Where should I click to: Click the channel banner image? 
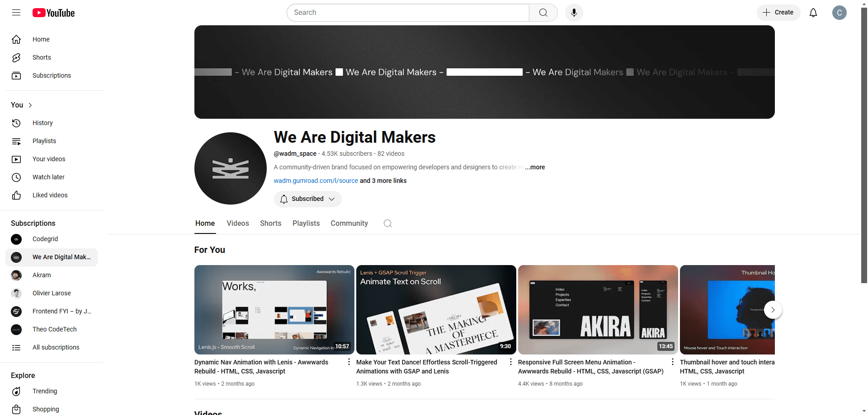[x=485, y=72]
